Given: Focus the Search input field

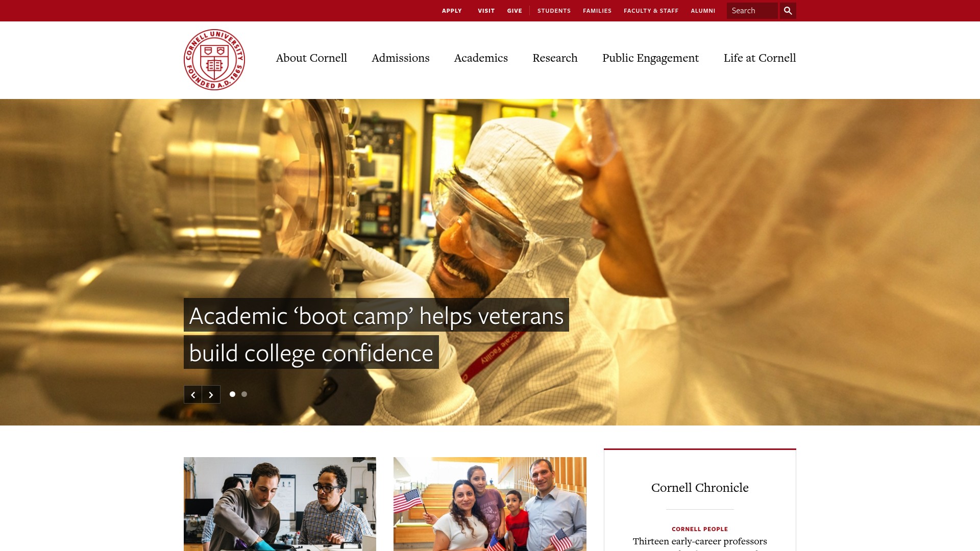Looking at the screenshot, I should point(752,11).
